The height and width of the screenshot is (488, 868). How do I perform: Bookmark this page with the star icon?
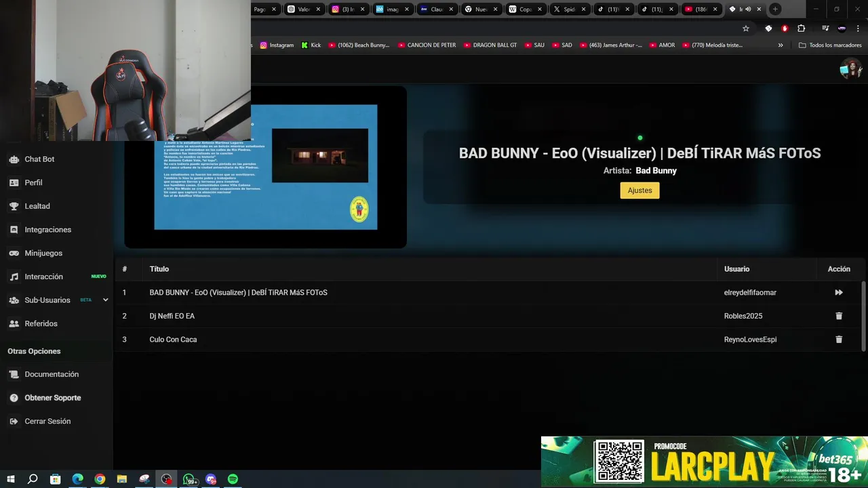tap(746, 28)
